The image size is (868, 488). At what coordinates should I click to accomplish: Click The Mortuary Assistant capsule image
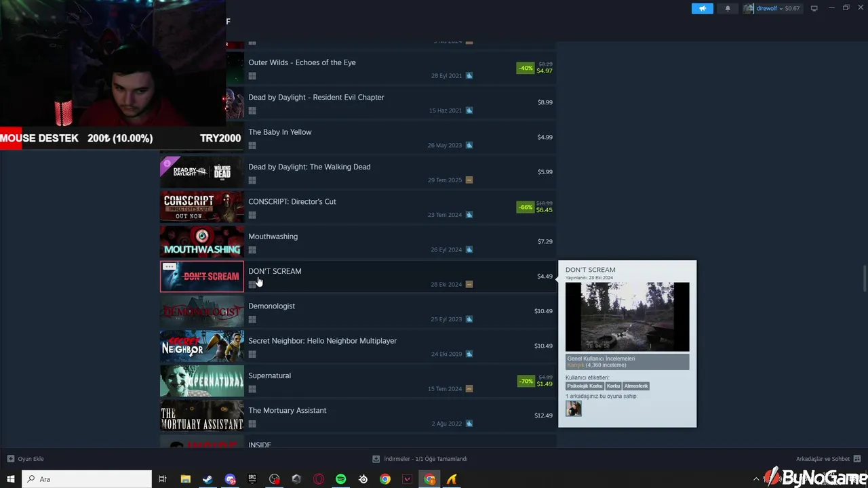click(202, 415)
